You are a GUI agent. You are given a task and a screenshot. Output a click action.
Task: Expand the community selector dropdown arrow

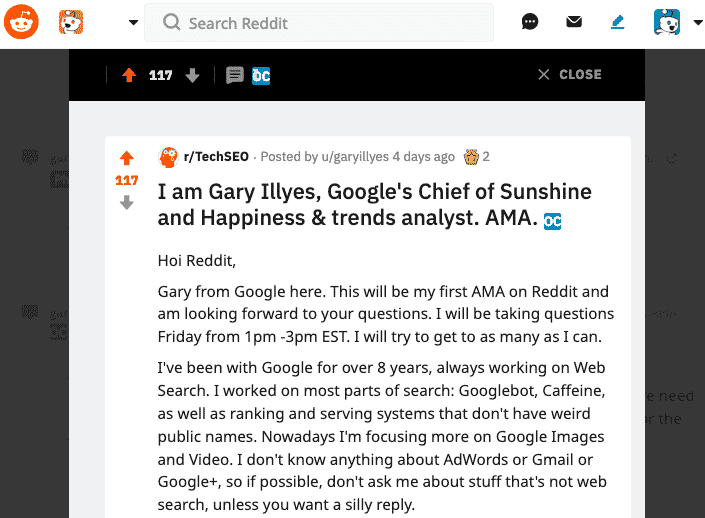pyautogui.click(x=133, y=22)
